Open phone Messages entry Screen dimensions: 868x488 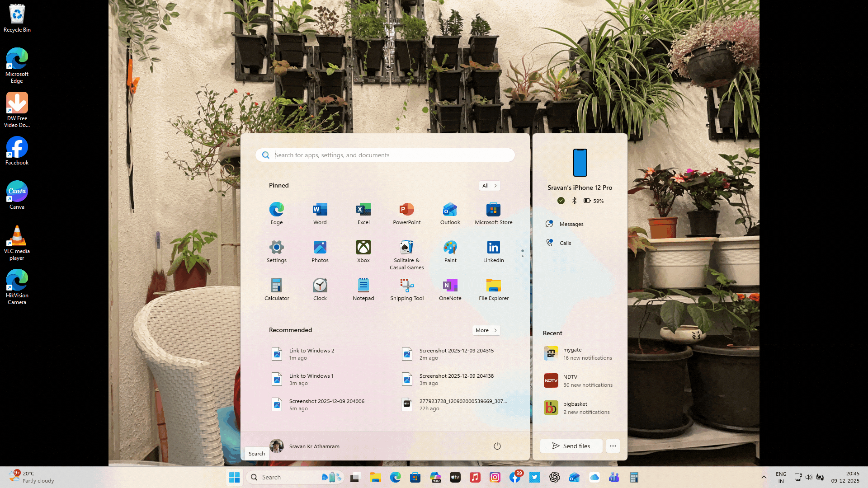point(571,224)
